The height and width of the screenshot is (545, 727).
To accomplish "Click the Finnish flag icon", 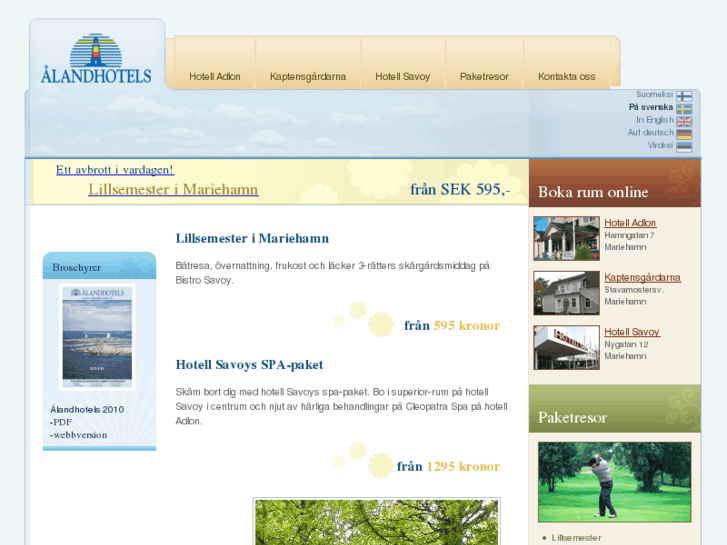I will pos(684,96).
